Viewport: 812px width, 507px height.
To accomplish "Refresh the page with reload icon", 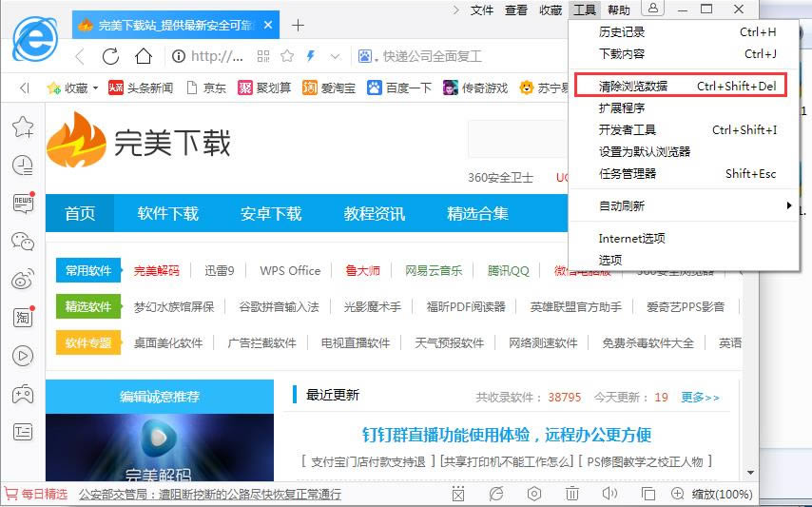I will (110, 56).
